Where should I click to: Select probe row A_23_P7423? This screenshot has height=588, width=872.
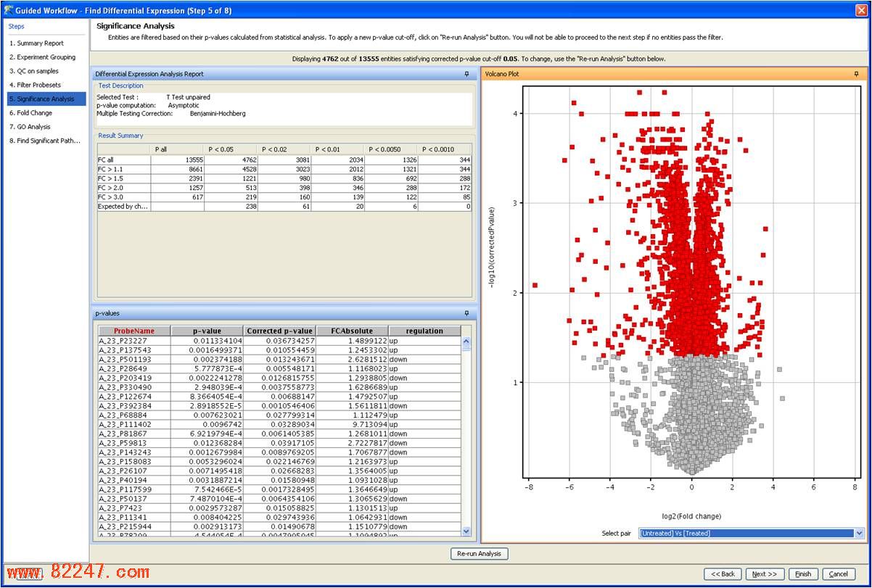[x=279, y=508]
